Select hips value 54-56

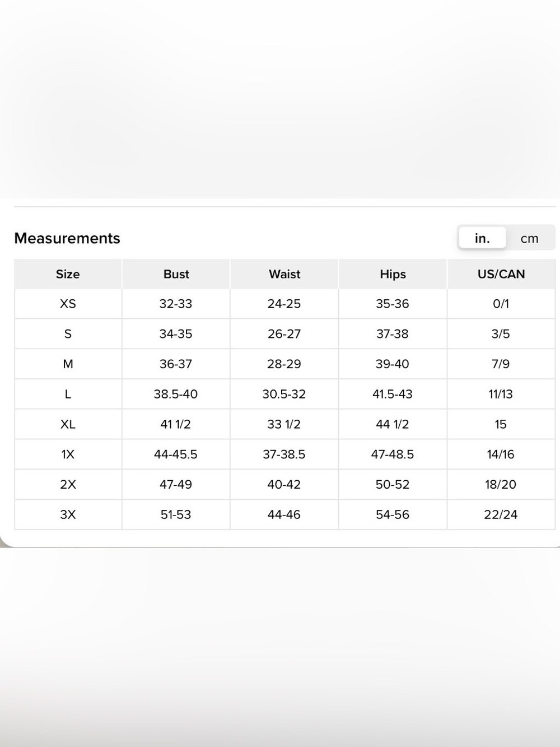393,514
